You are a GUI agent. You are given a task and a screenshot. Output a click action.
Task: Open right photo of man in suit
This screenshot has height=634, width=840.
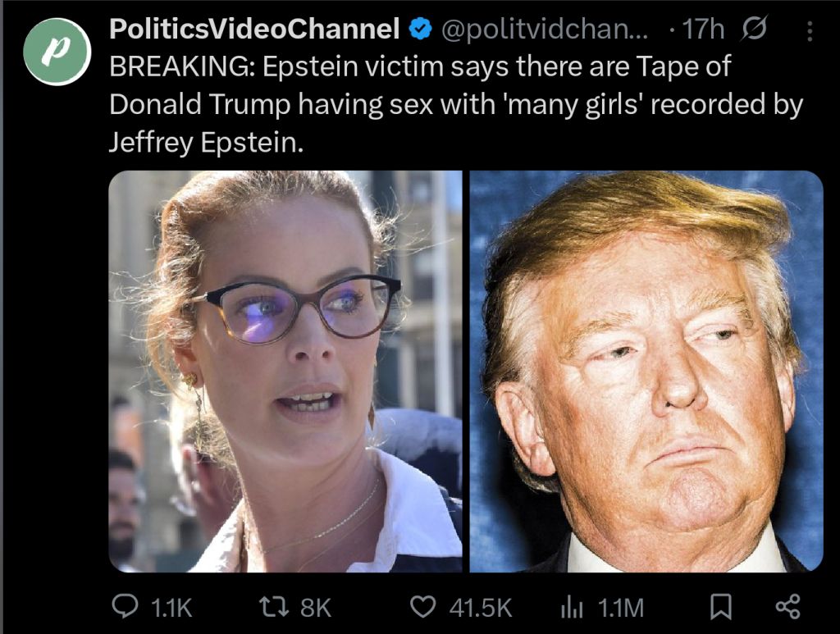click(x=646, y=371)
